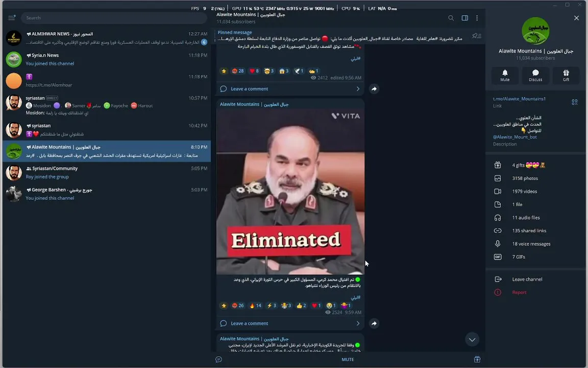Image resolution: width=588 pixels, height=368 pixels.
Task: Click the channel title in the chat header
Action: click(251, 15)
